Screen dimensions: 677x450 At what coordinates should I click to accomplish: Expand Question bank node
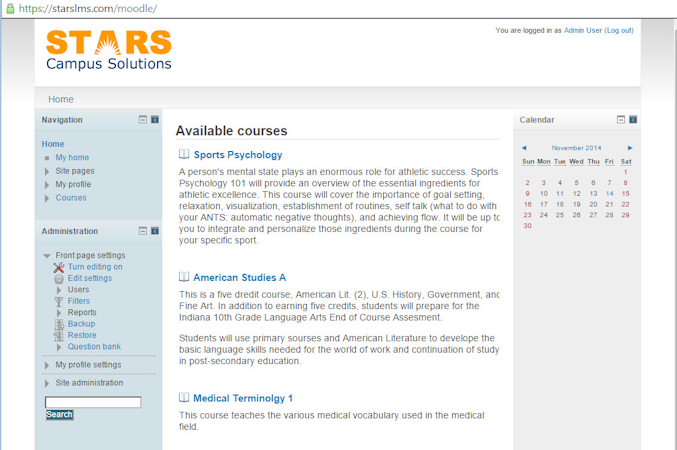pos(59,347)
